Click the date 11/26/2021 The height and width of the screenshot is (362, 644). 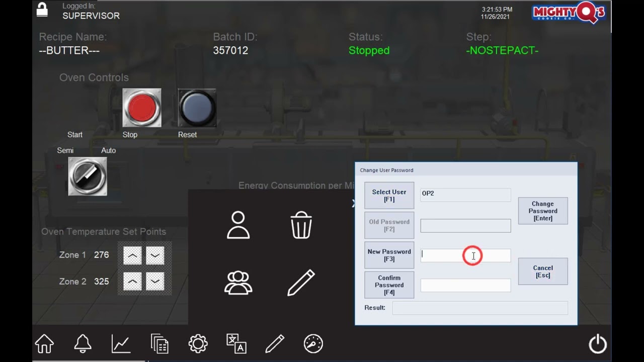[495, 17]
